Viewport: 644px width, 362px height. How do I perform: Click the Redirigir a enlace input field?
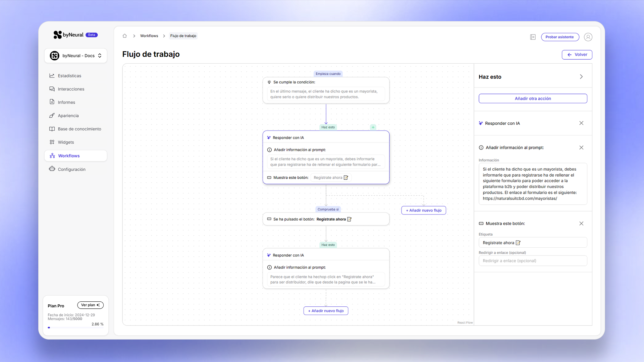point(533,260)
